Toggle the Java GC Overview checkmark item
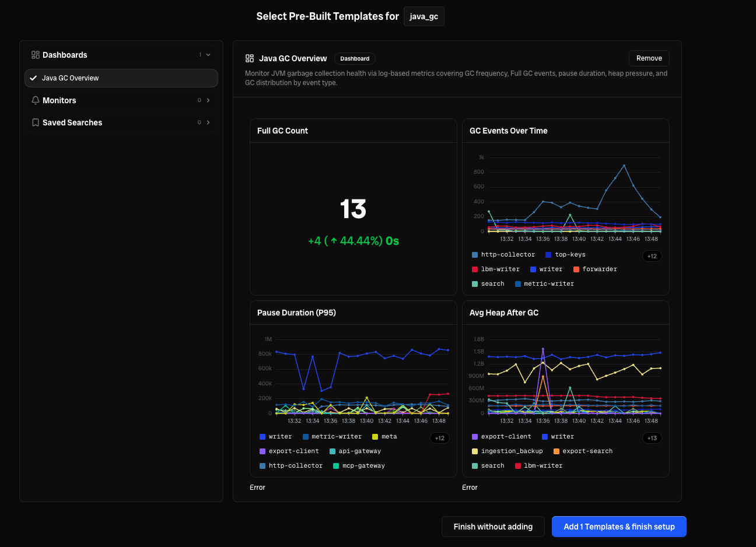This screenshot has height=547, width=756. coord(121,78)
